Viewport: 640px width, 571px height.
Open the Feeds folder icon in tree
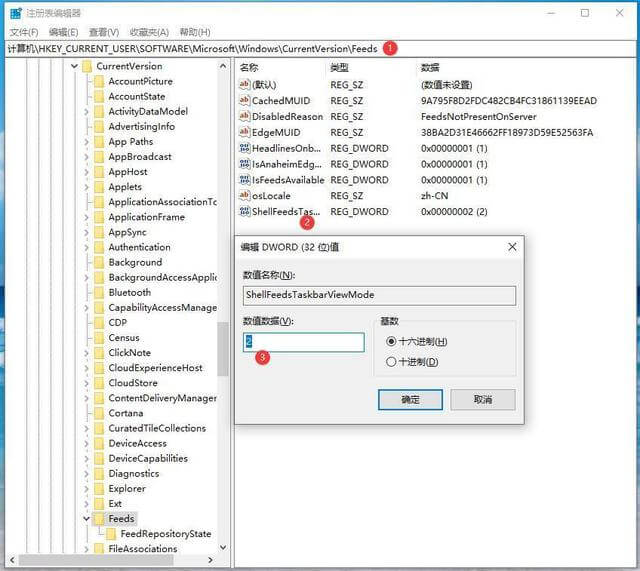point(98,519)
